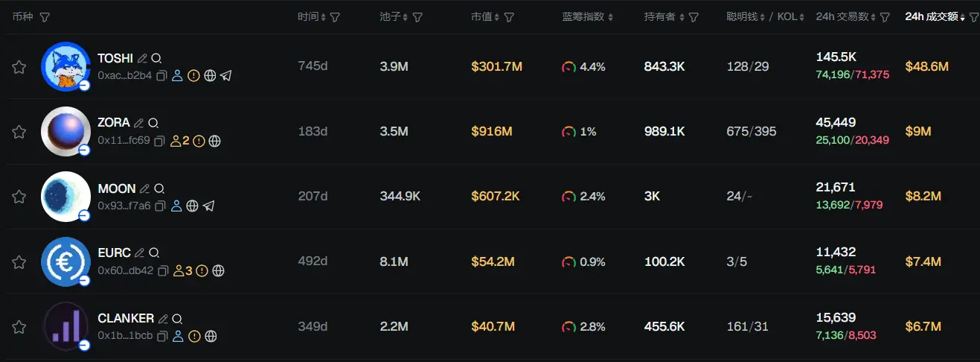The height and width of the screenshot is (362, 980).
Task: Click the edit pencil next to ZORA
Action: point(139,123)
